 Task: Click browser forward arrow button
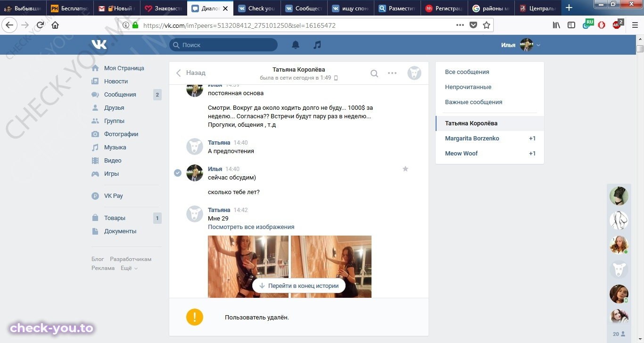pos(25,25)
